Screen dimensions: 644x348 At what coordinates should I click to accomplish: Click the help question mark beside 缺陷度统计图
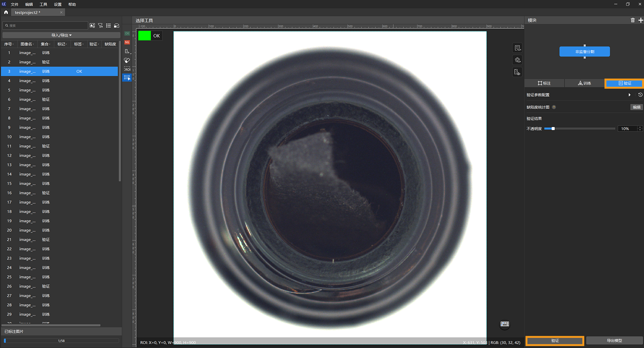pos(554,107)
